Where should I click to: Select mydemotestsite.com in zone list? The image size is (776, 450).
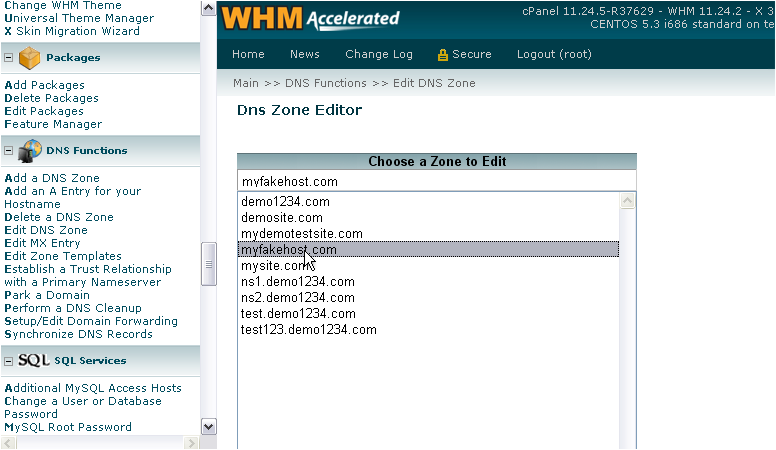(428, 233)
